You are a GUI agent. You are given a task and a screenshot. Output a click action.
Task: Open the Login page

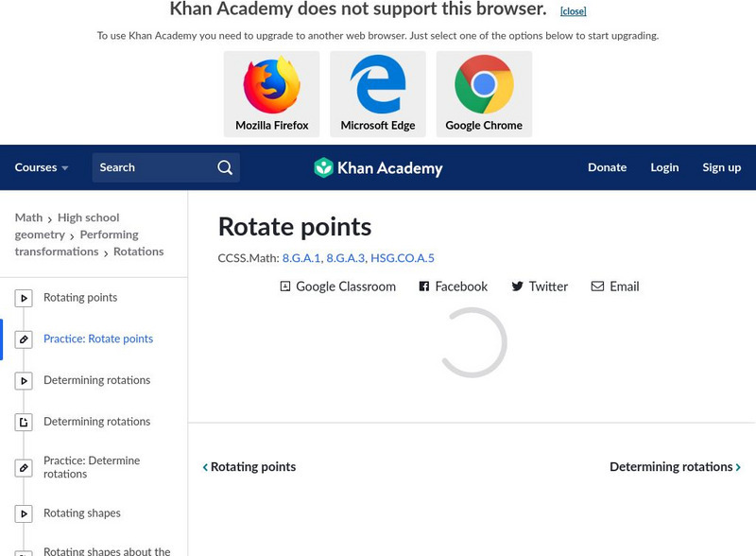(x=664, y=167)
